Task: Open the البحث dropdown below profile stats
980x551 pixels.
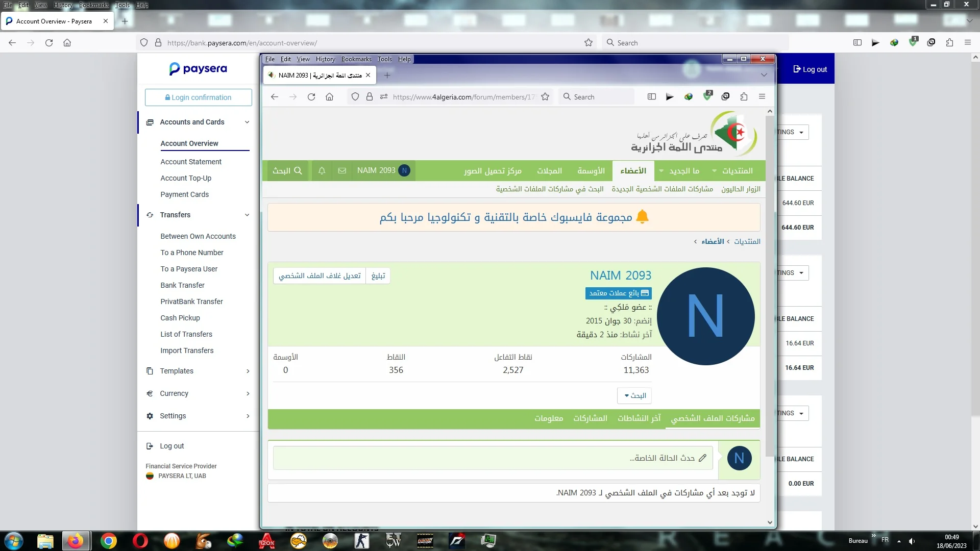Action: tap(634, 396)
